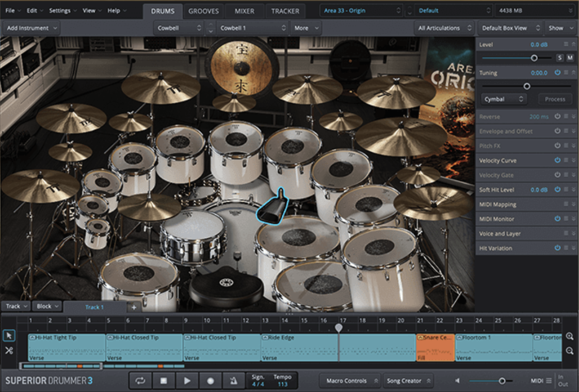
Task: Open the Help menu
Action: coord(117,11)
